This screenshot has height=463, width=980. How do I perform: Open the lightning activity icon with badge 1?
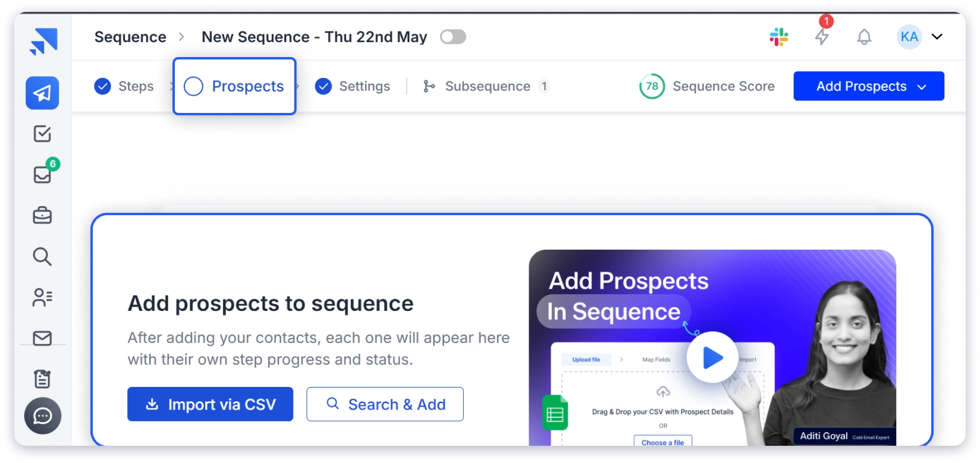[x=822, y=37]
